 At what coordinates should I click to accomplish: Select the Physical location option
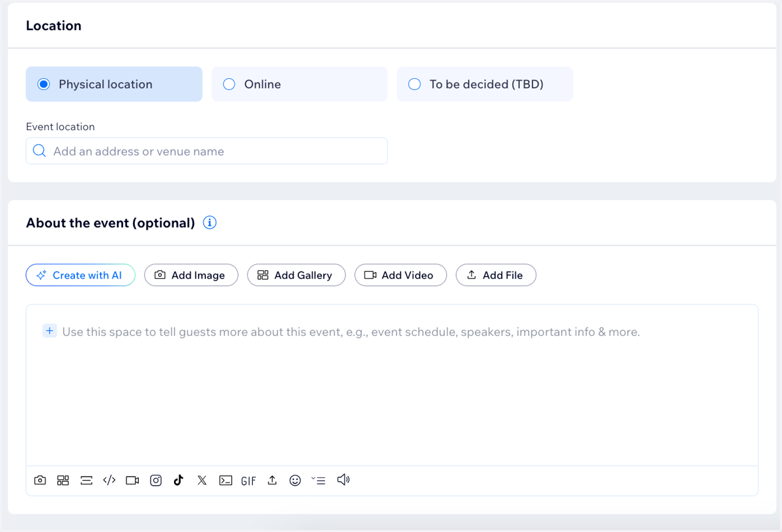[x=114, y=84]
